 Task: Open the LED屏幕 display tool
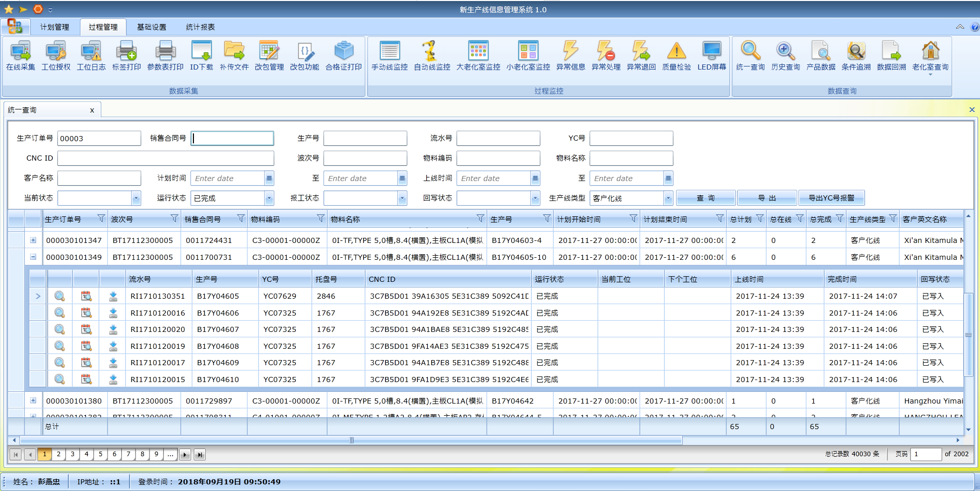711,56
